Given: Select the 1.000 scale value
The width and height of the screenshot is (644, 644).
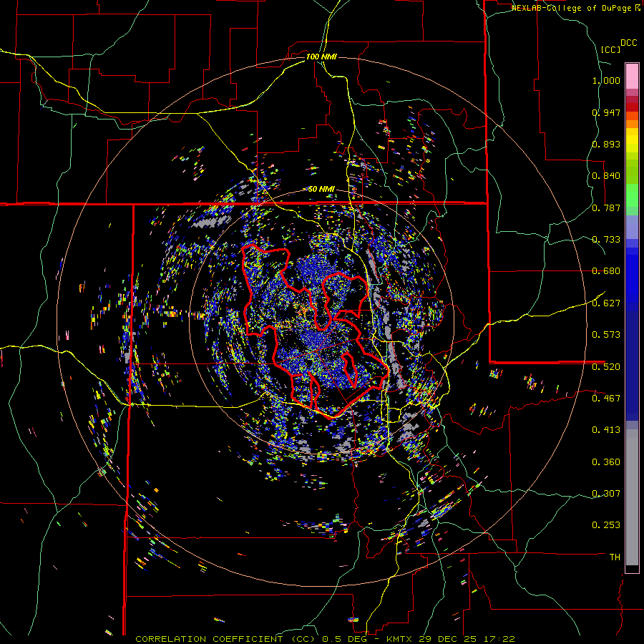Looking at the screenshot, I should 606,80.
